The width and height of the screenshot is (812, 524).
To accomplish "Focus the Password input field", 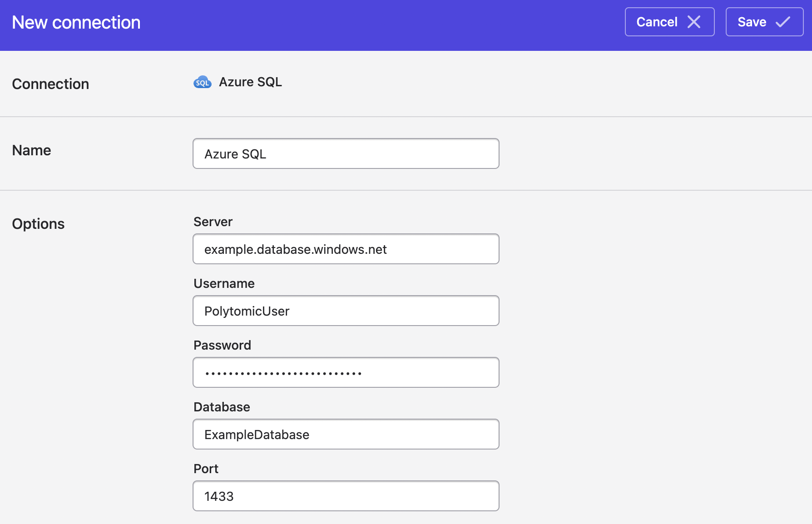I will [346, 372].
